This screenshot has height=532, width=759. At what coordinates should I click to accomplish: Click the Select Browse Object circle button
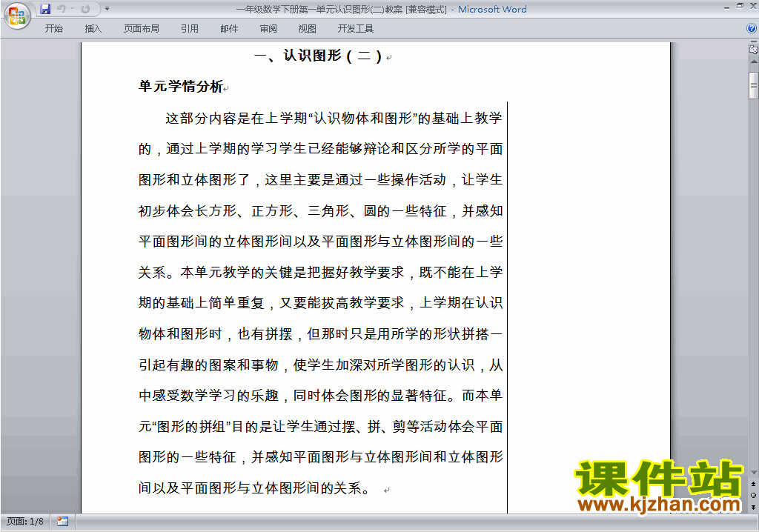[754, 495]
